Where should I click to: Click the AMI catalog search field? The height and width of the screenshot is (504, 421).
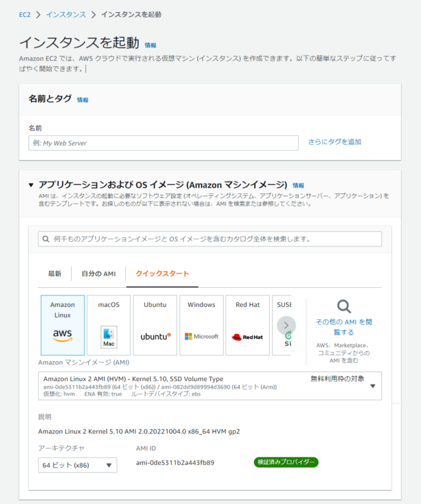(210, 239)
